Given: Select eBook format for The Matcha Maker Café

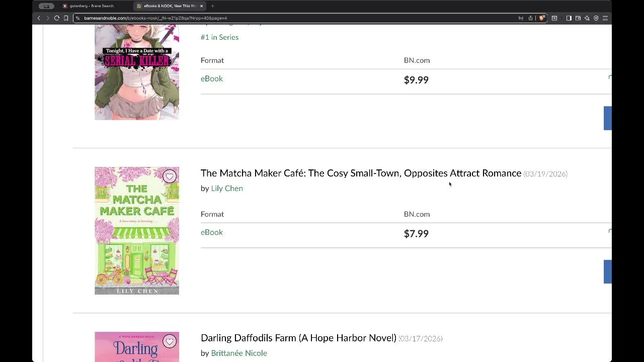Looking at the screenshot, I should 212,232.
